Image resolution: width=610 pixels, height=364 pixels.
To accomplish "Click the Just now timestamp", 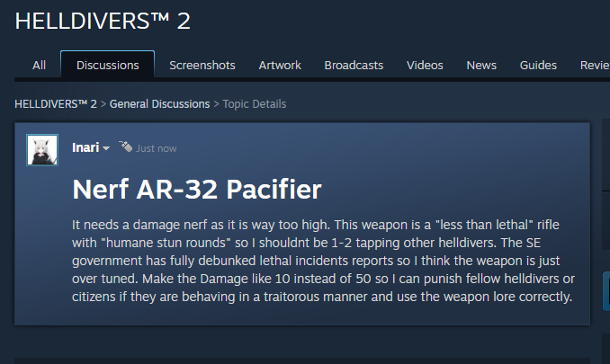I will tap(156, 148).
